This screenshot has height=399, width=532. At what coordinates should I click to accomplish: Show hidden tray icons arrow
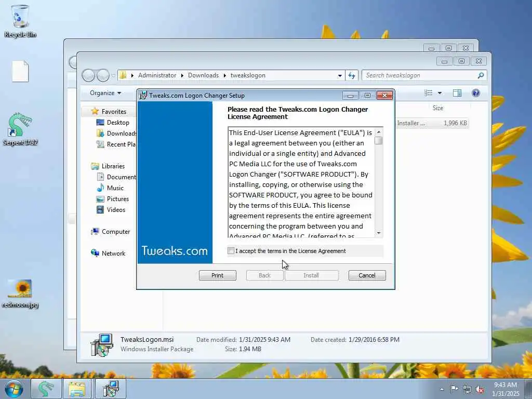click(442, 390)
